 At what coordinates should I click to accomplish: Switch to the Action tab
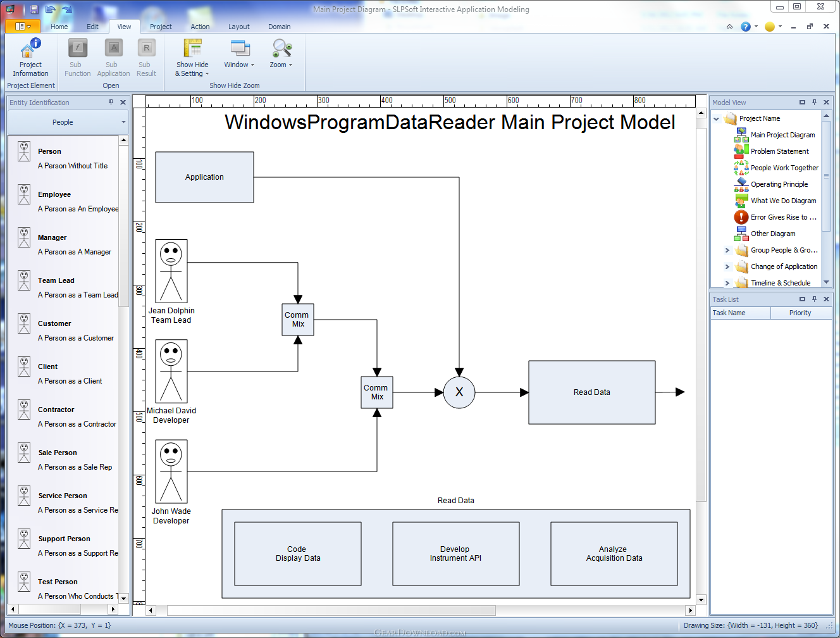200,27
